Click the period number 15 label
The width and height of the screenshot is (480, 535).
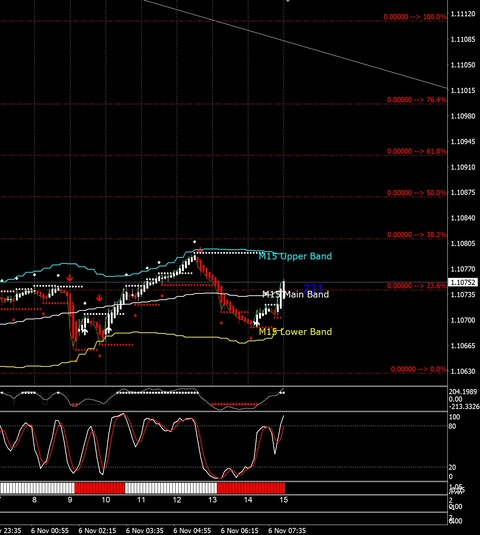[x=284, y=500]
